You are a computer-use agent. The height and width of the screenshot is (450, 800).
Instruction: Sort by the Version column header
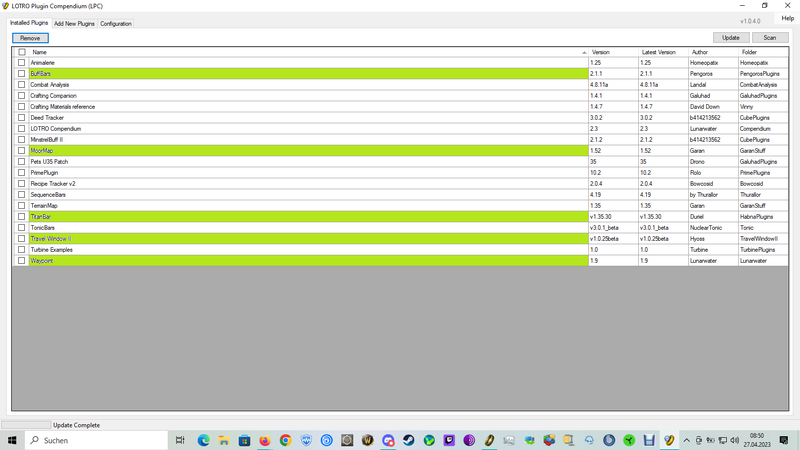coord(614,52)
